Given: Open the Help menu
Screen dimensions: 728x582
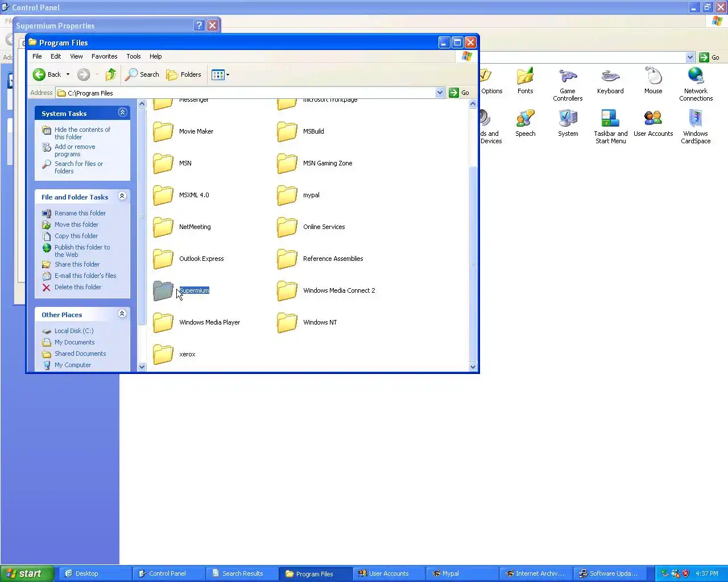Looking at the screenshot, I should pyautogui.click(x=156, y=56).
